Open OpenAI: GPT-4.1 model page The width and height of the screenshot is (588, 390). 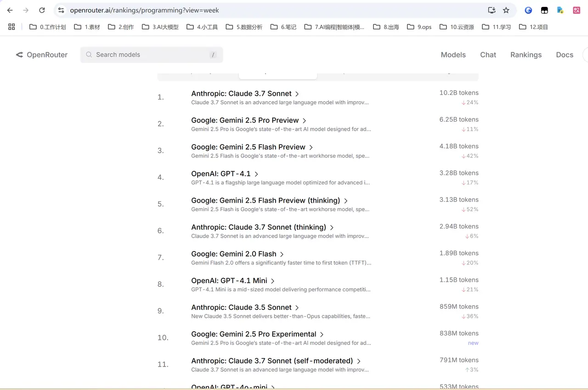[x=225, y=174]
